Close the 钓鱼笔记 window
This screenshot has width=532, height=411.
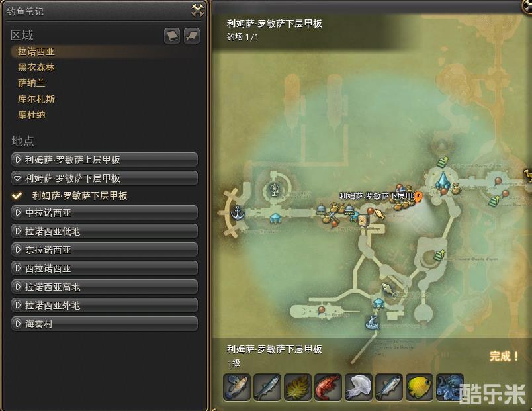pos(197,10)
